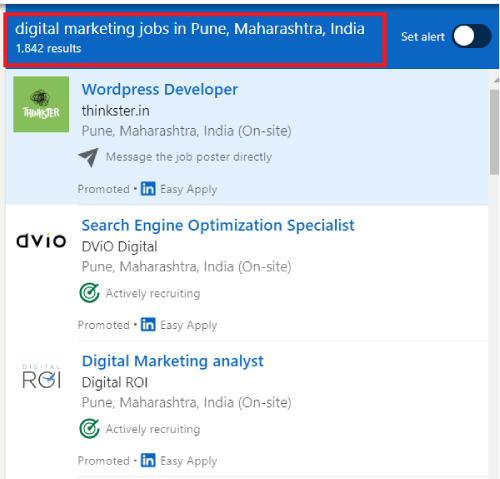Click 'Easy Apply' text in SEO Specialist card
This screenshot has width=500, height=479.
tap(189, 325)
